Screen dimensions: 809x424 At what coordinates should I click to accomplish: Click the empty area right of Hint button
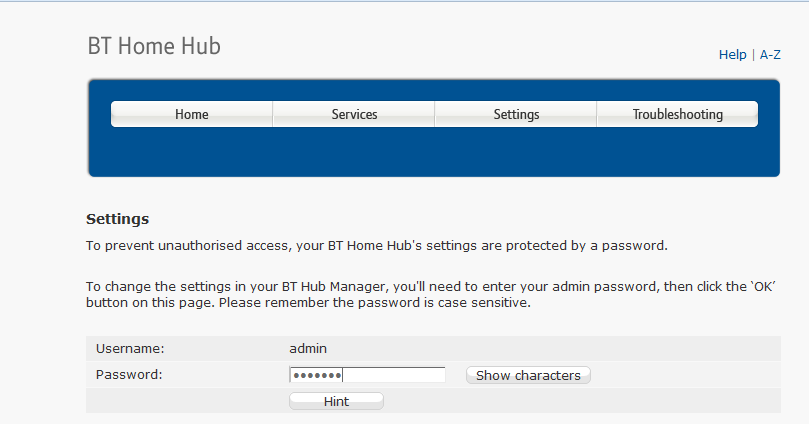580,401
